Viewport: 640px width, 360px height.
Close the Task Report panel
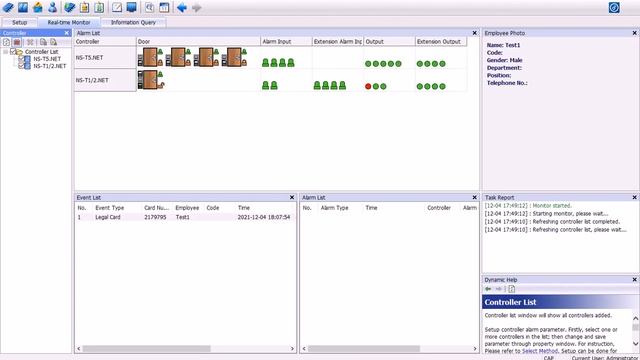634,197
